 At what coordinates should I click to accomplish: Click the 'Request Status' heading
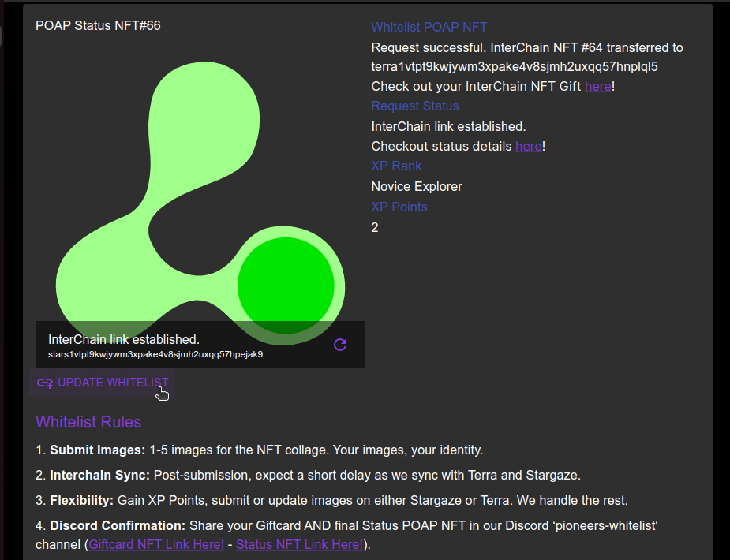[415, 106]
